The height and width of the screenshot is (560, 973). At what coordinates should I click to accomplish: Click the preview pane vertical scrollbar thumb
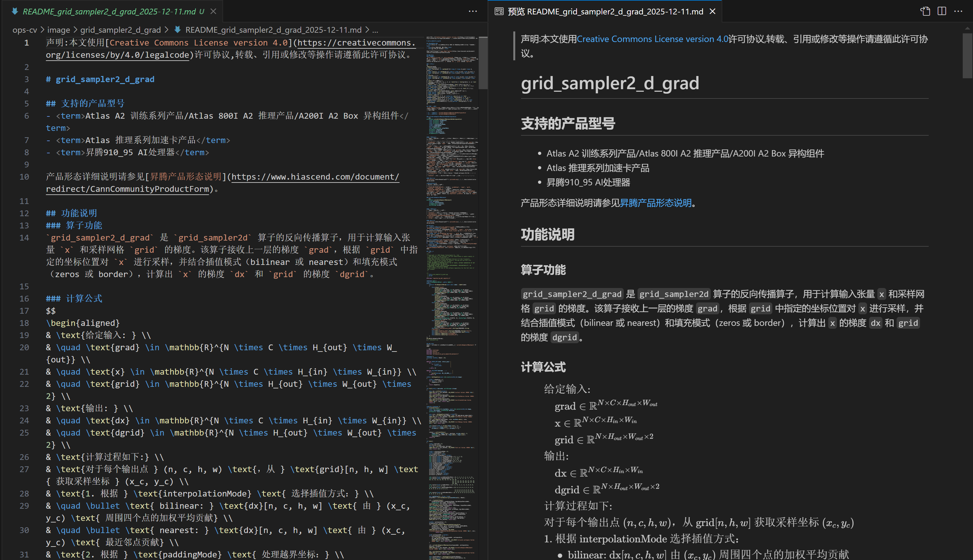[x=967, y=56]
